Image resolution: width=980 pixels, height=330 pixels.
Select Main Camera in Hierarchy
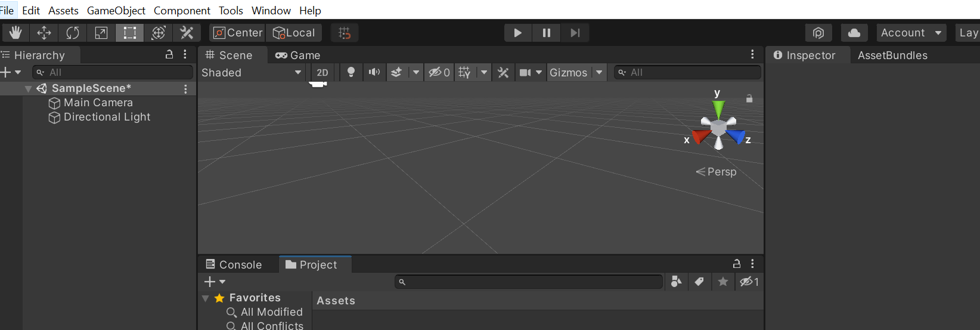98,103
